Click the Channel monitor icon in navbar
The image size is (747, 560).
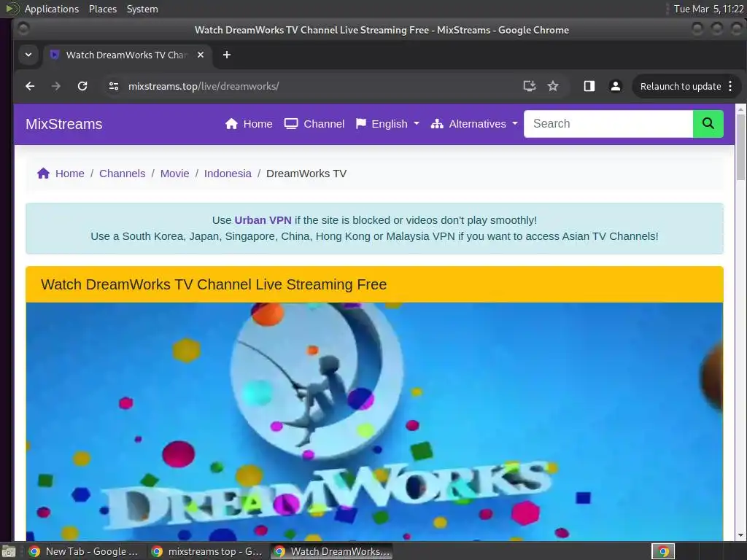click(x=291, y=124)
